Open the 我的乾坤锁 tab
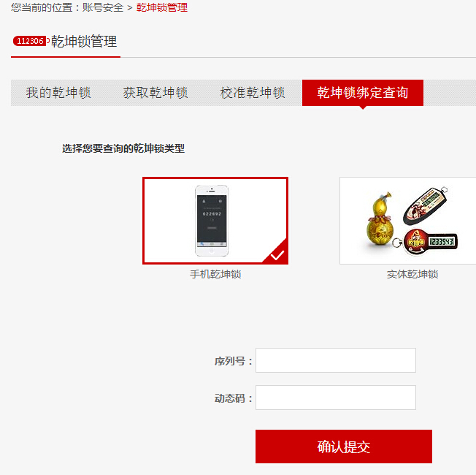476x475 pixels. coord(58,93)
